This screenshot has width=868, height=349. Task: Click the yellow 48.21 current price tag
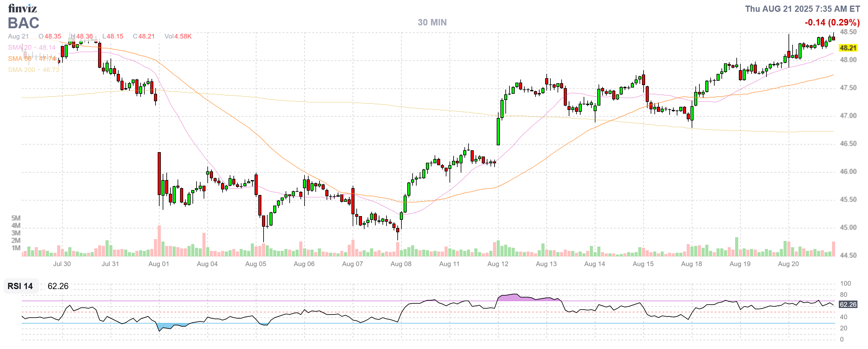[x=848, y=48]
